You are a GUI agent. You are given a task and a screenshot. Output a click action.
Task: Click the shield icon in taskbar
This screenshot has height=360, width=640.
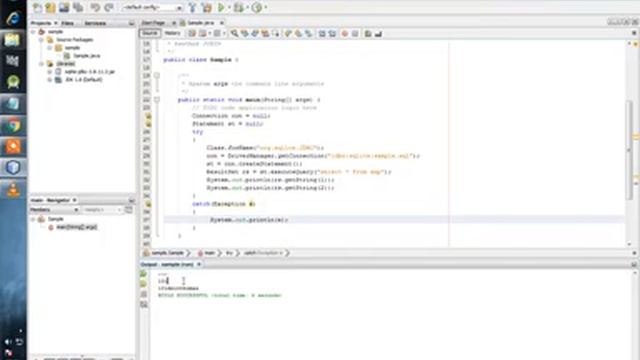click(13, 167)
